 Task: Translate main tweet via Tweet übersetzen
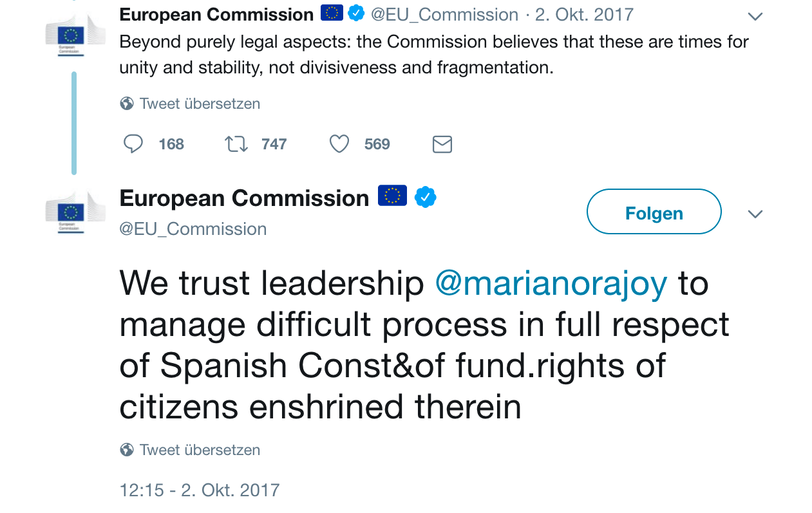(200, 450)
